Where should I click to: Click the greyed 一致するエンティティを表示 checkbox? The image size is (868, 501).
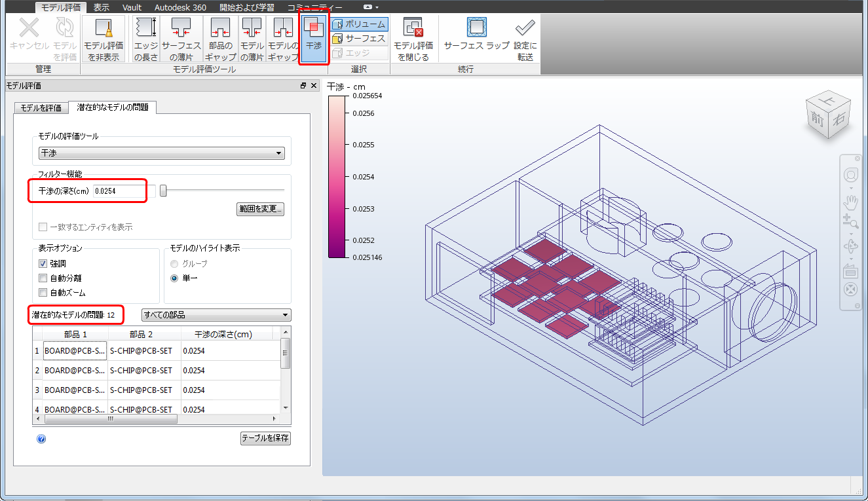tap(43, 227)
